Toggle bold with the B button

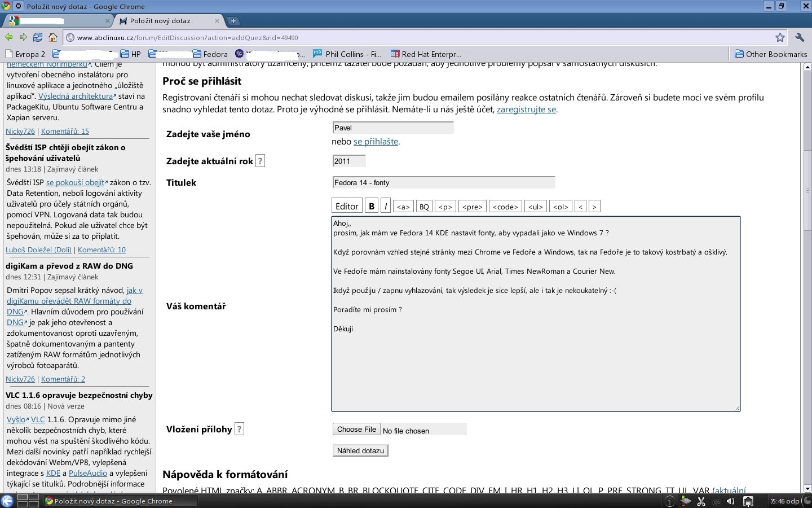[x=372, y=206]
